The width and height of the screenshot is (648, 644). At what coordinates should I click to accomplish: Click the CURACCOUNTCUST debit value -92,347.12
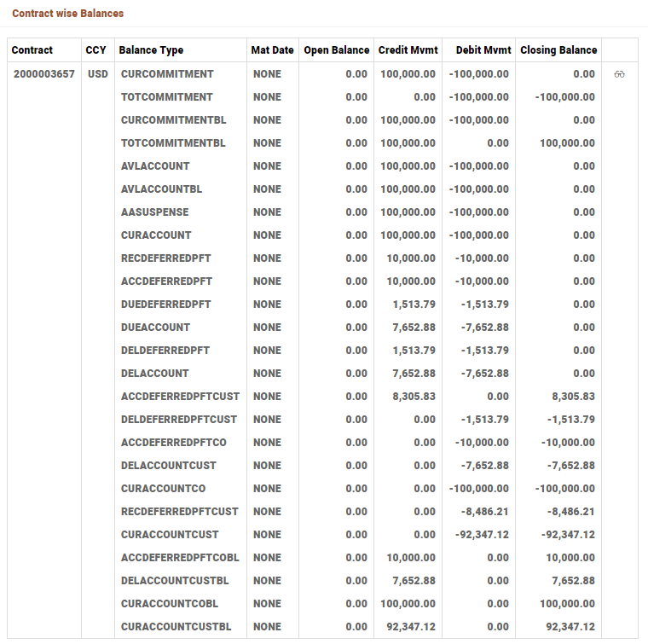(481, 535)
